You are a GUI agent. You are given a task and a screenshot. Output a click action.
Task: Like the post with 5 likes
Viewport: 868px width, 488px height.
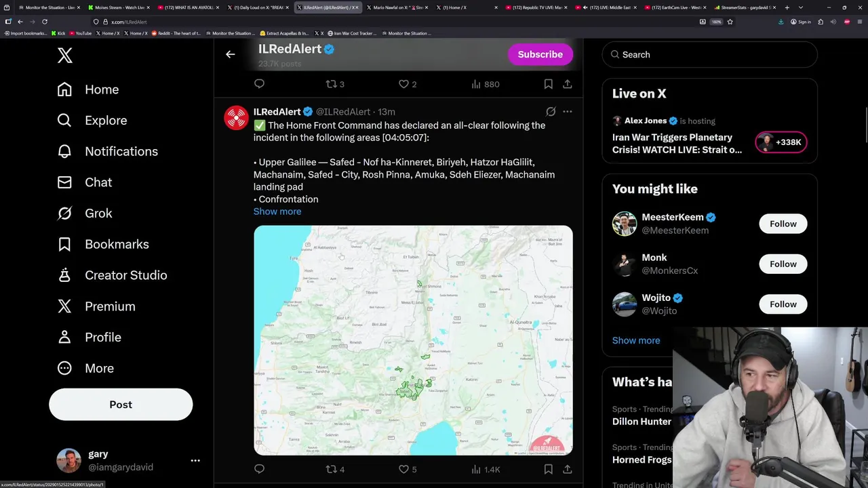point(408,469)
